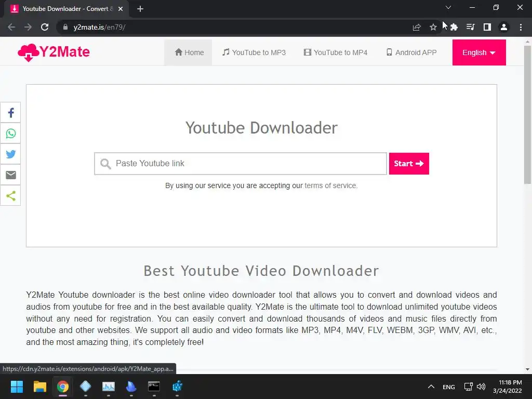532x399 pixels.
Task: Share page by email icon
Action: (x=10, y=175)
